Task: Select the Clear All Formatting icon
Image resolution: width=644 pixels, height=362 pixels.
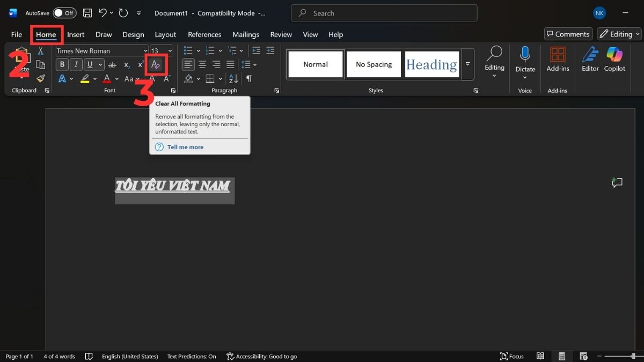Action: pos(156,64)
